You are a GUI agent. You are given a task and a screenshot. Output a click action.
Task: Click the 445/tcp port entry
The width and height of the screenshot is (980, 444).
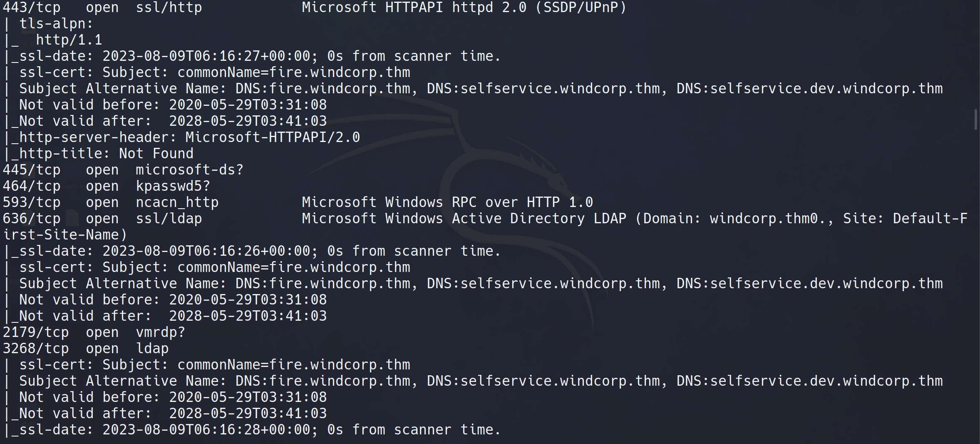click(x=32, y=170)
